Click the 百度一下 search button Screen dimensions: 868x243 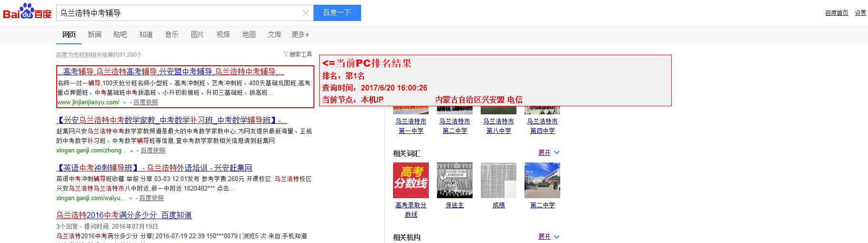[337, 13]
